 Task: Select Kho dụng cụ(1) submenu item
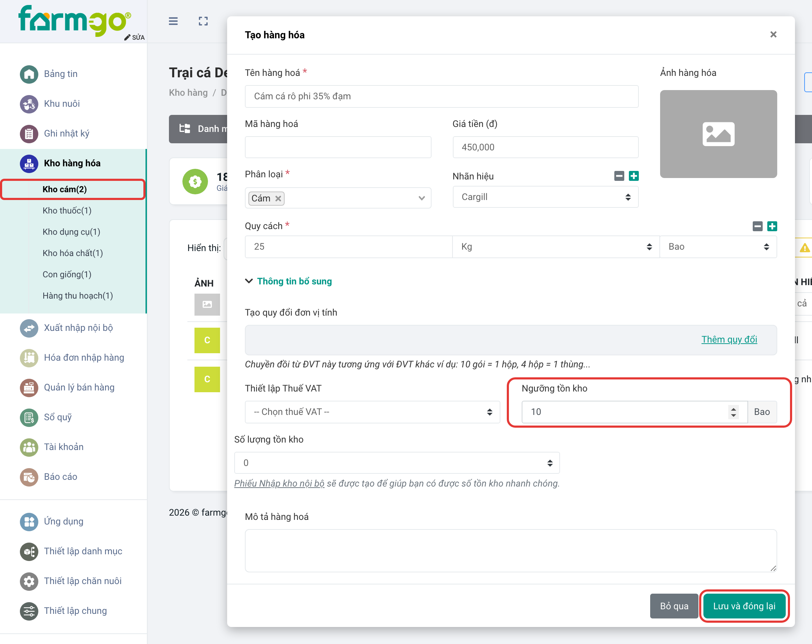[x=71, y=232]
